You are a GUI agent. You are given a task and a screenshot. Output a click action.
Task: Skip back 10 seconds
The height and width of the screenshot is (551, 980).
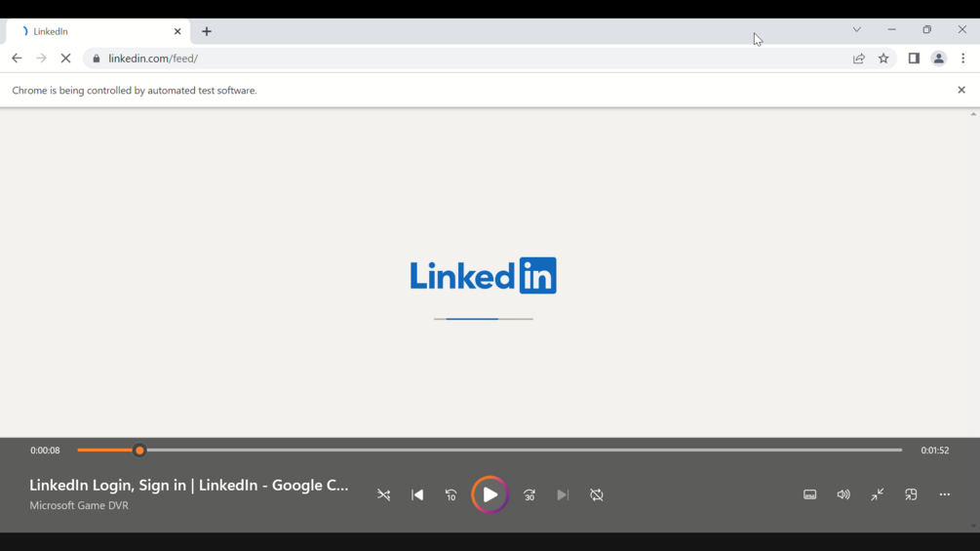(x=451, y=494)
